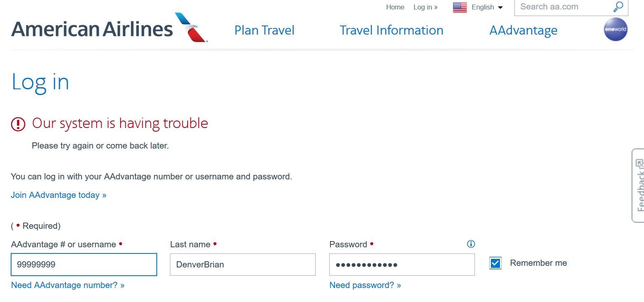Click the Home link
This screenshot has height=302, width=644.
point(395,7)
